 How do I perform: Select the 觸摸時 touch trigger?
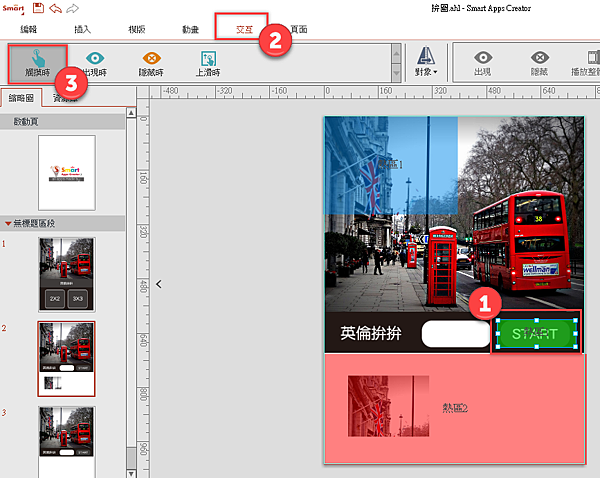tap(38, 64)
